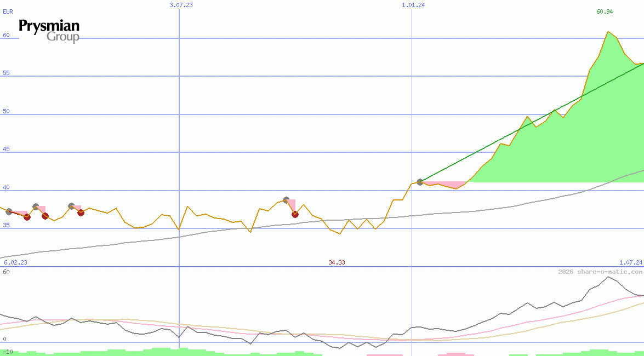This screenshot has width=644, height=356.
Task: Click the Prysmian Group logo
Action: 49,31
